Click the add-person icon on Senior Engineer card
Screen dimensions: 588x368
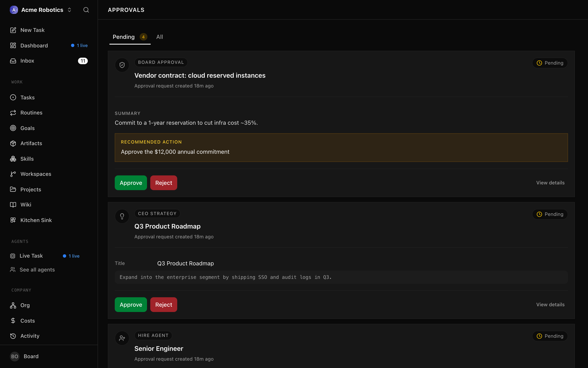122,338
